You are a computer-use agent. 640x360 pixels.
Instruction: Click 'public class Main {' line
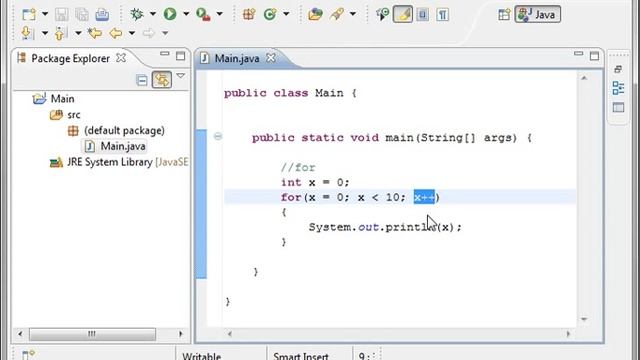point(290,93)
